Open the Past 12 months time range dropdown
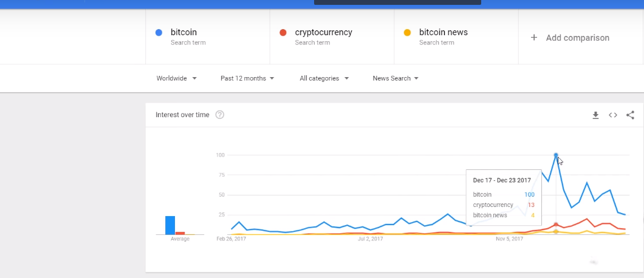The image size is (644, 278). (x=247, y=78)
